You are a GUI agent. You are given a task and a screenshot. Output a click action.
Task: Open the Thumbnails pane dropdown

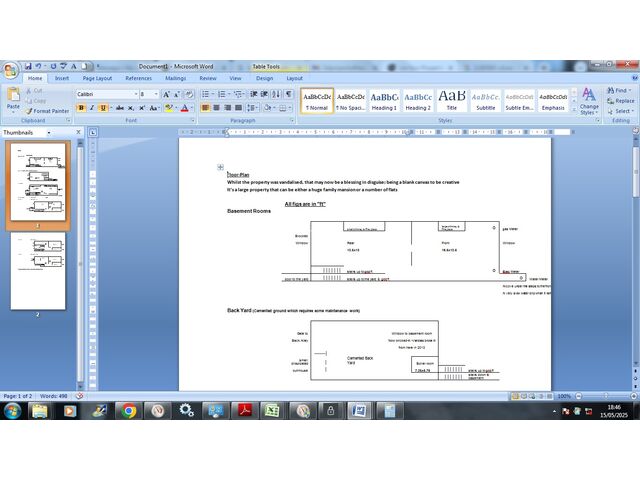click(50, 132)
